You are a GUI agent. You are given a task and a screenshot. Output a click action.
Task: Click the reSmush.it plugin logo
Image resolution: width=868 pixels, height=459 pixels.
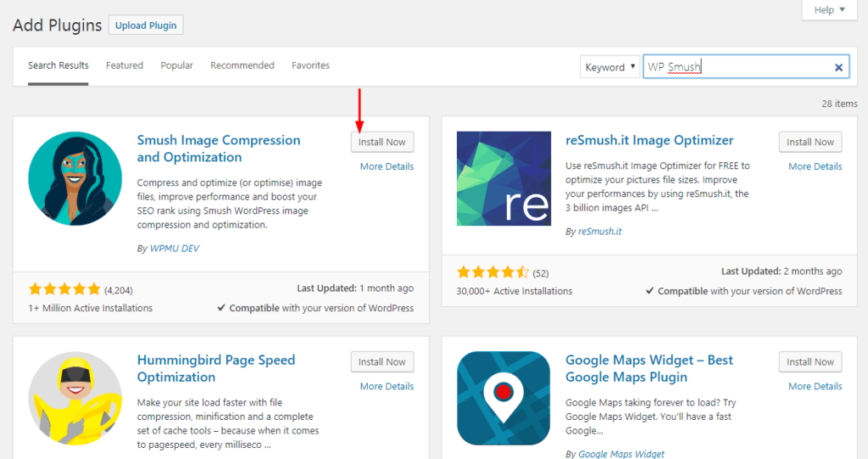pyautogui.click(x=504, y=178)
